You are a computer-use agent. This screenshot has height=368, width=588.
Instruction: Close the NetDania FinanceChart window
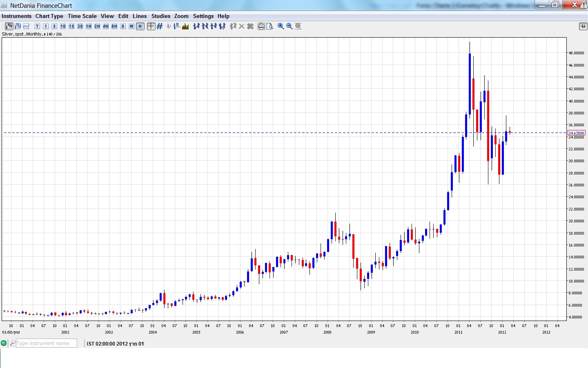575,5
